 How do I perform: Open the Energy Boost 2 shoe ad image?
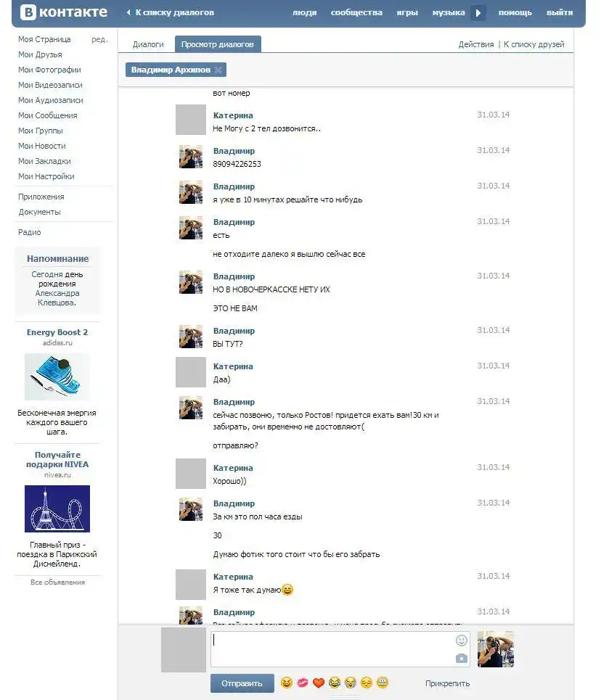coord(57,376)
